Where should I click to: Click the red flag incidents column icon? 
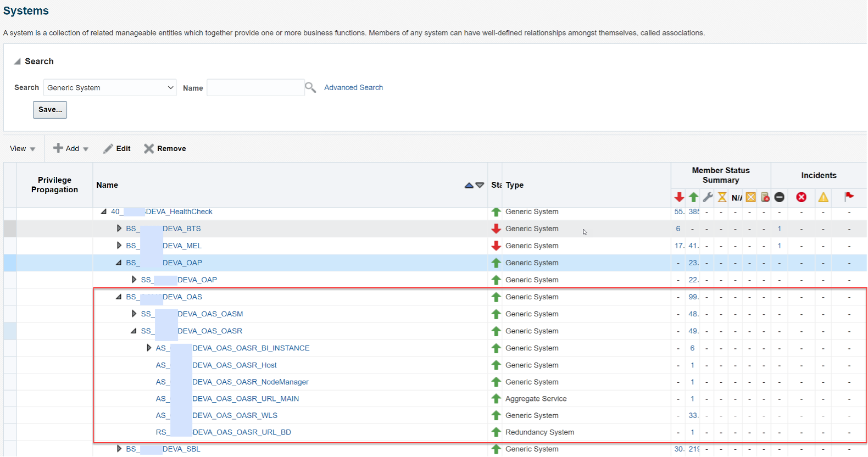click(849, 197)
